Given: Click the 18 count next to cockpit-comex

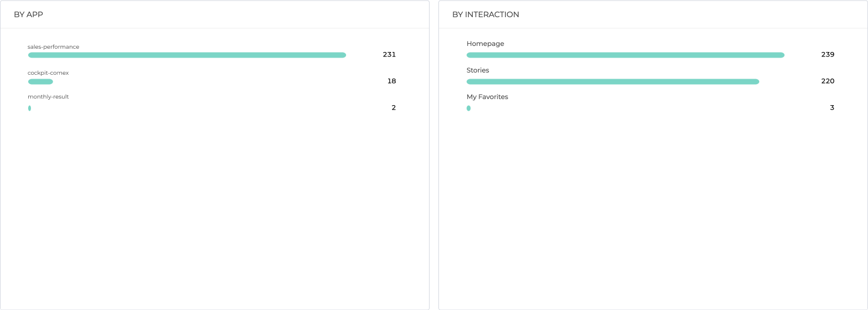Looking at the screenshot, I should point(391,81).
